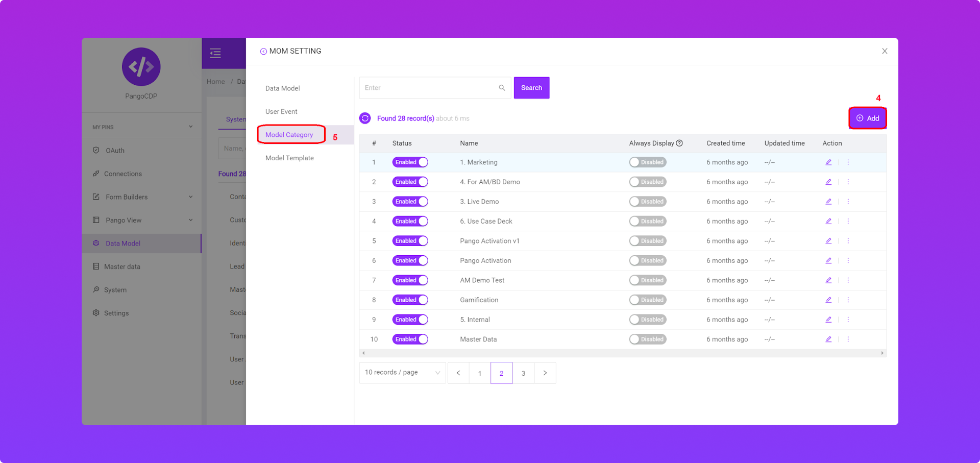Click the refresh icon beside Found 28 records

click(x=365, y=118)
